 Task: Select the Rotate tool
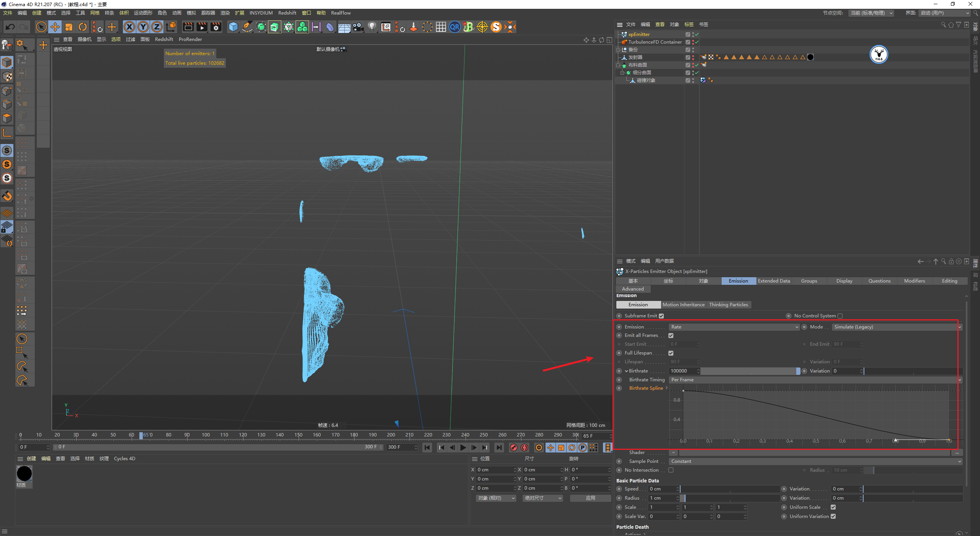click(x=83, y=27)
